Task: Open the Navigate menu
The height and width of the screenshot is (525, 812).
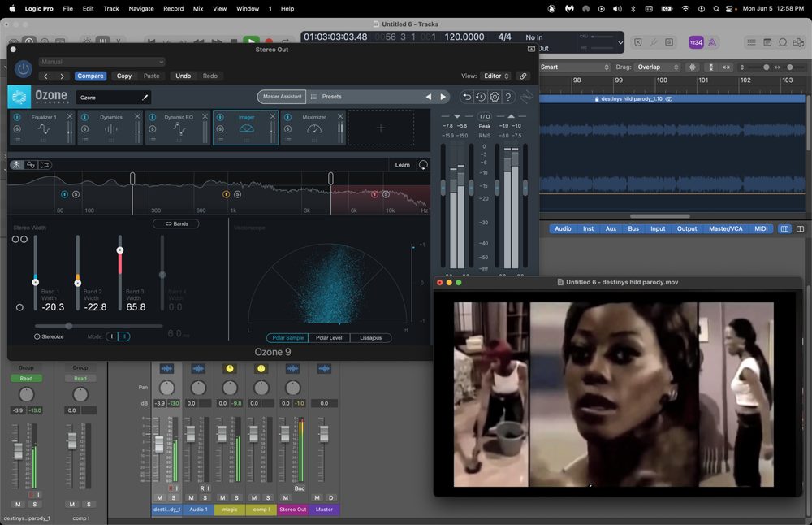Action: (x=141, y=8)
